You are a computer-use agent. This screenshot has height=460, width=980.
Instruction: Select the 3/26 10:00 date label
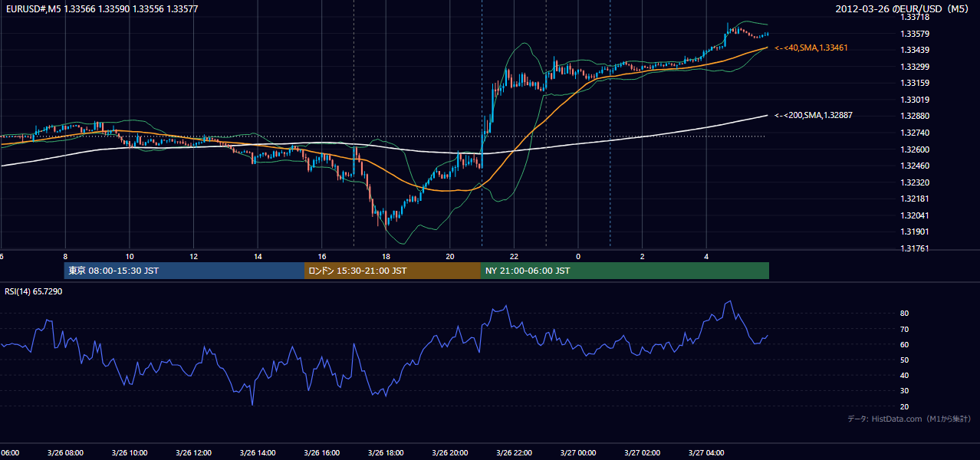130,452
